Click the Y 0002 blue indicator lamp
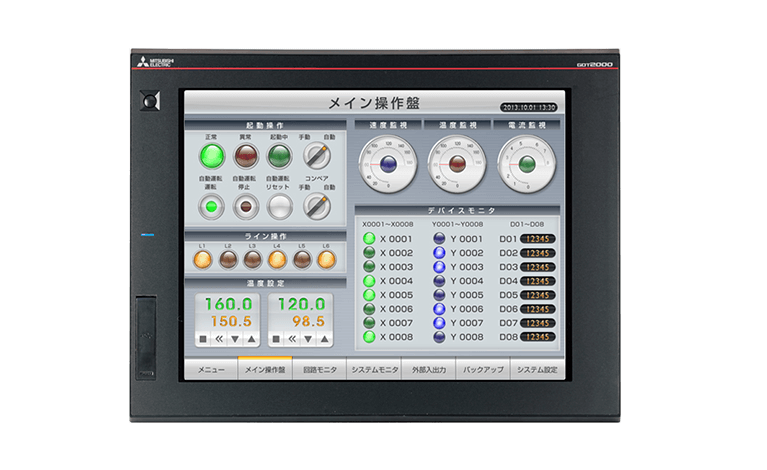Screen dimensions: 767x470 coord(438,253)
